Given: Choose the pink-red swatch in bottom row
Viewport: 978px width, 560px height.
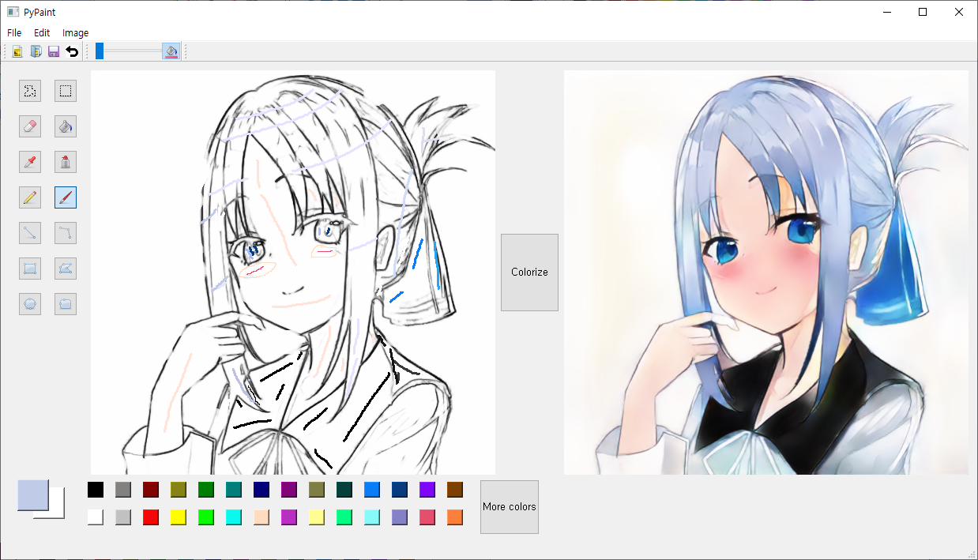Looking at the screenshot, I should [427, 517].
